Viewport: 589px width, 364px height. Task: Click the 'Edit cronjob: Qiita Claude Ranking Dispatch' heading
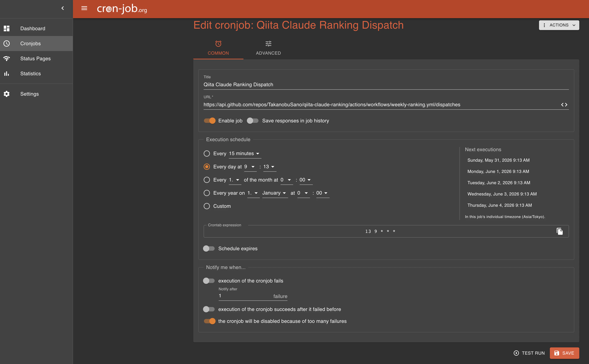tap(298, 25)
